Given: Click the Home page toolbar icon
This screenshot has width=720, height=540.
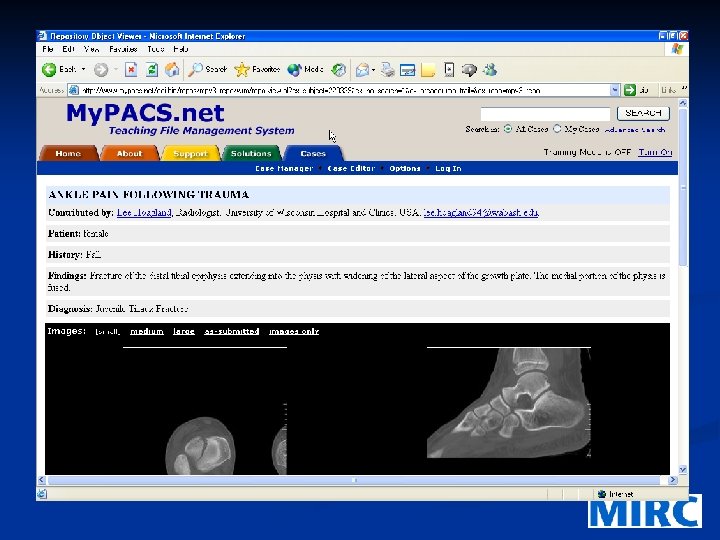Looking at the screenshot, I should click(172, 70).
